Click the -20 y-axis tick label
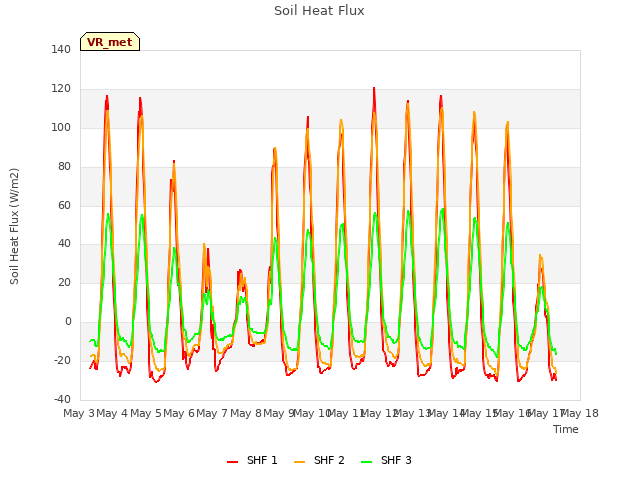 (62, 360)
